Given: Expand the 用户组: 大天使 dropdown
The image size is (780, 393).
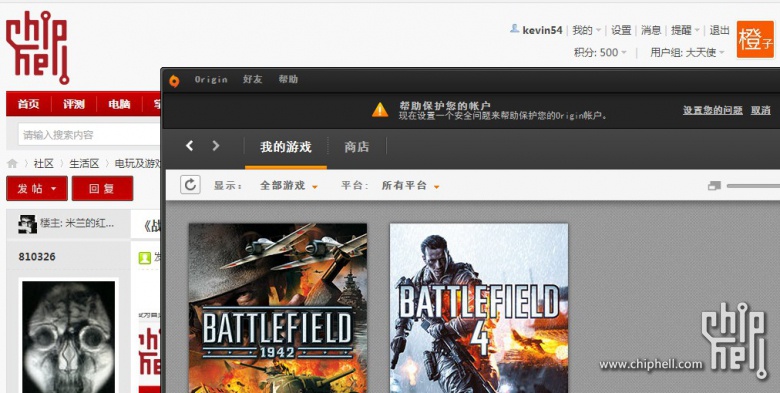Looking at the screenshot, I should click(x=687, y=52).
